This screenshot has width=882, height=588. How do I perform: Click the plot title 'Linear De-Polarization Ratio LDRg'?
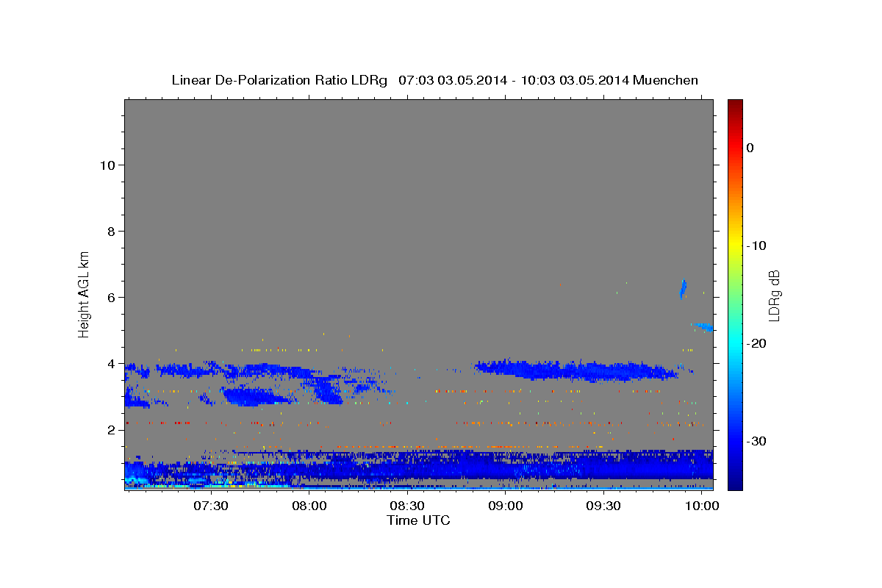coord(279,80)
